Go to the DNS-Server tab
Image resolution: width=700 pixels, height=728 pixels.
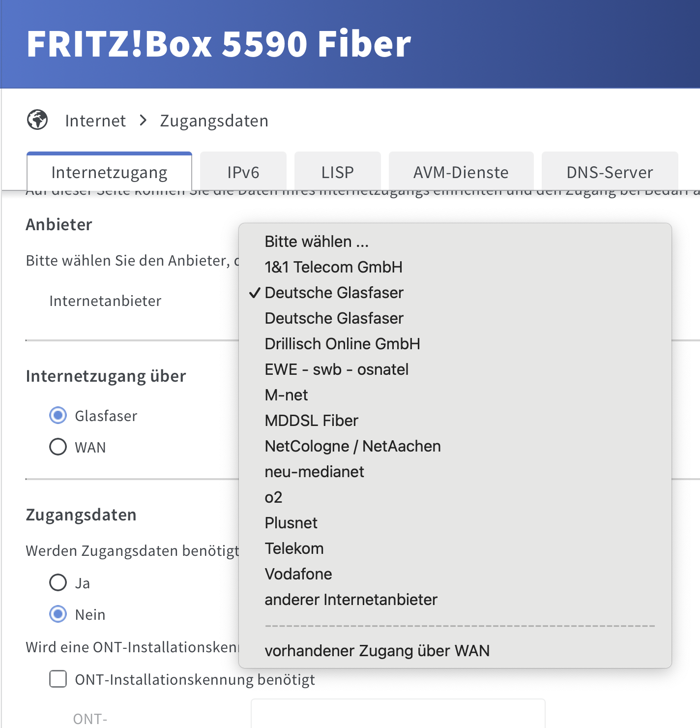coord(610,172)
